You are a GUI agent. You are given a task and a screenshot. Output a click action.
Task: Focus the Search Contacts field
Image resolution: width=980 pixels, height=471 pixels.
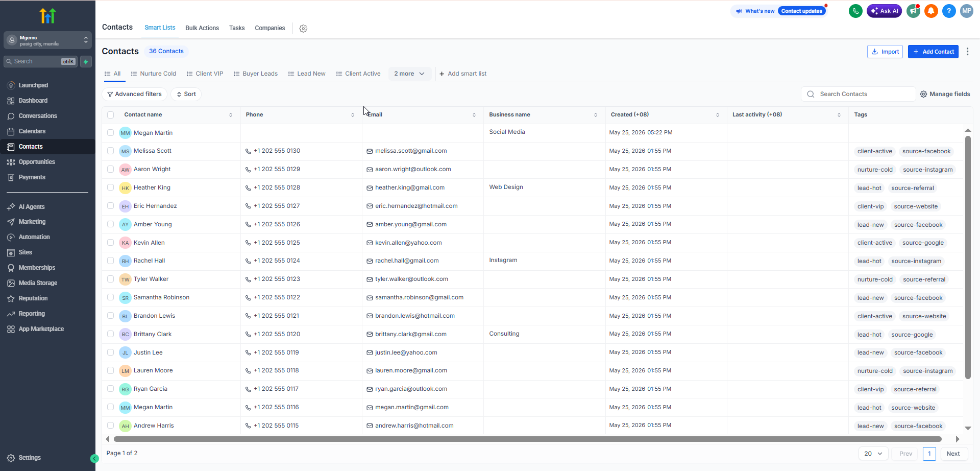point(859,94)
